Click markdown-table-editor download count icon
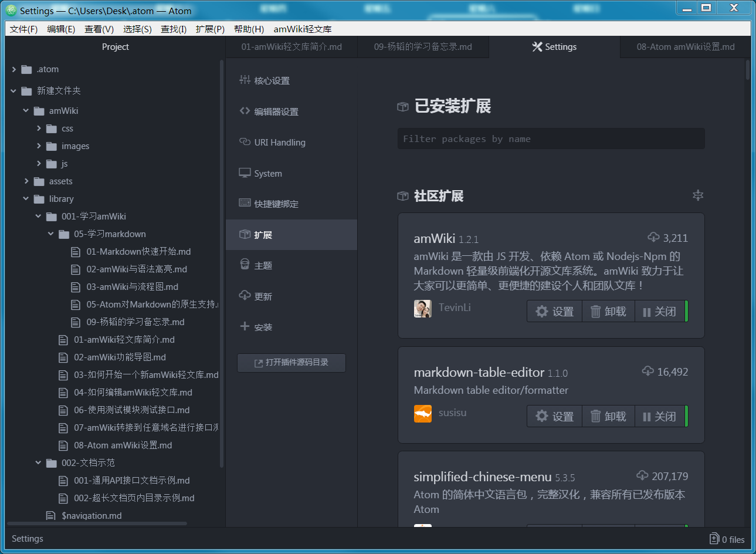The width and height of the screenshot is (756, 554). (x=647, y=371)
